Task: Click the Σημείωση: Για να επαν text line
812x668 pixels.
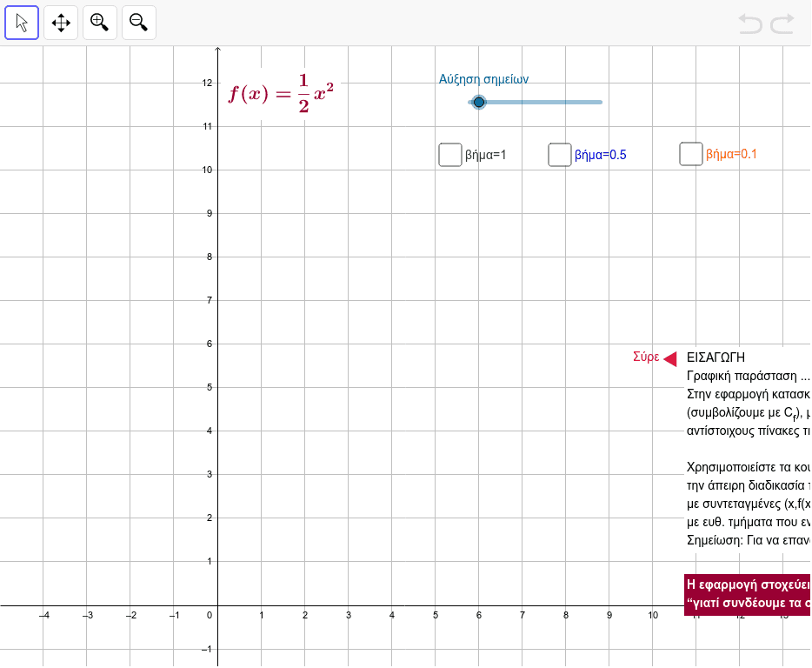Action: tap(748, 540)
